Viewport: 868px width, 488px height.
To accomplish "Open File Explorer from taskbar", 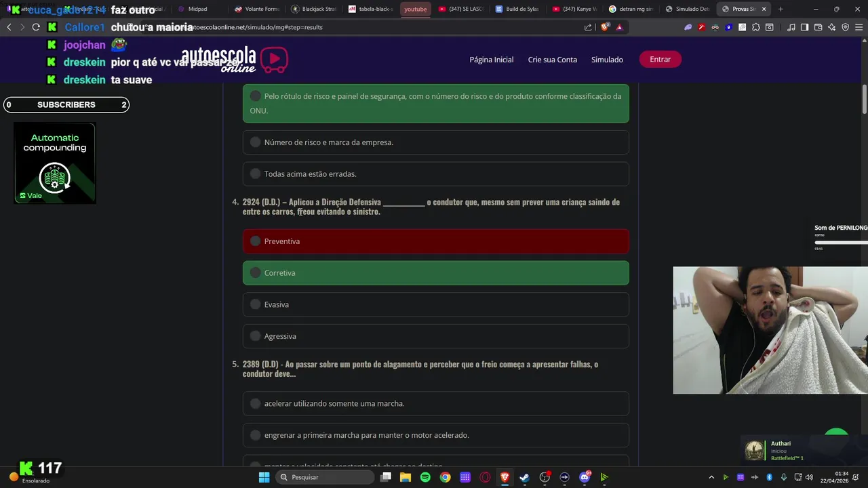I will pyautogui.click(x=406, y=477).
